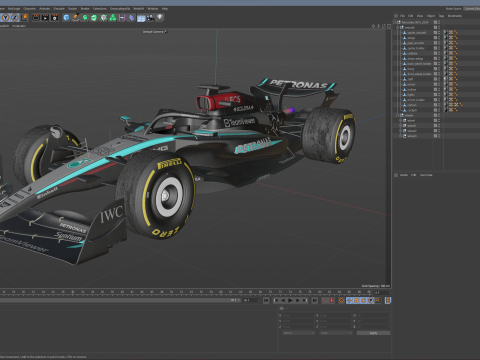Toggle parameter keyframe recording
This screenshot has height=360, width=480.
(371, 300)
